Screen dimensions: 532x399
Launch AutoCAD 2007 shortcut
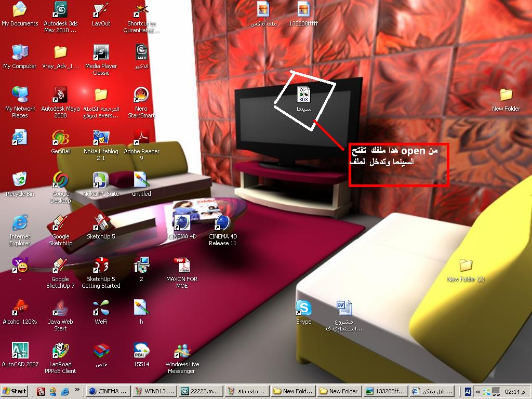20,354
